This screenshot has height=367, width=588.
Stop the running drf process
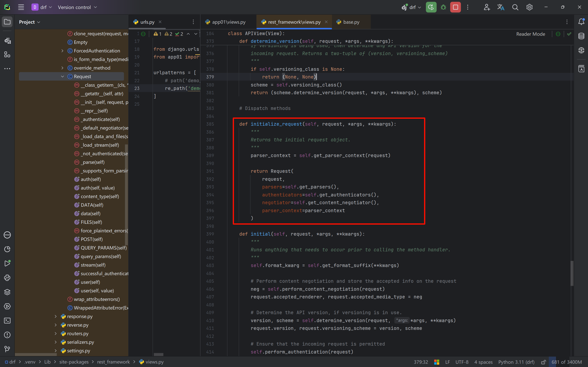point(455,7)
